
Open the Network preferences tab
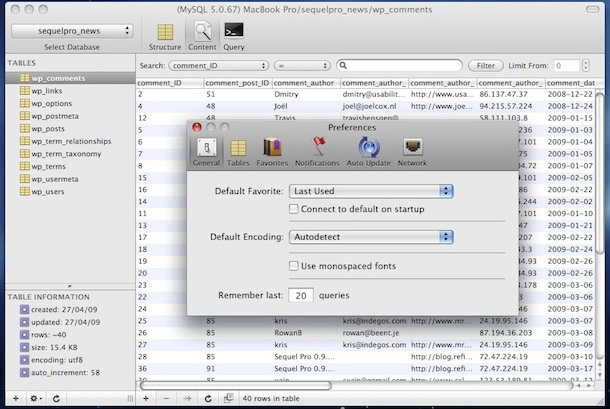pos(412,152)
